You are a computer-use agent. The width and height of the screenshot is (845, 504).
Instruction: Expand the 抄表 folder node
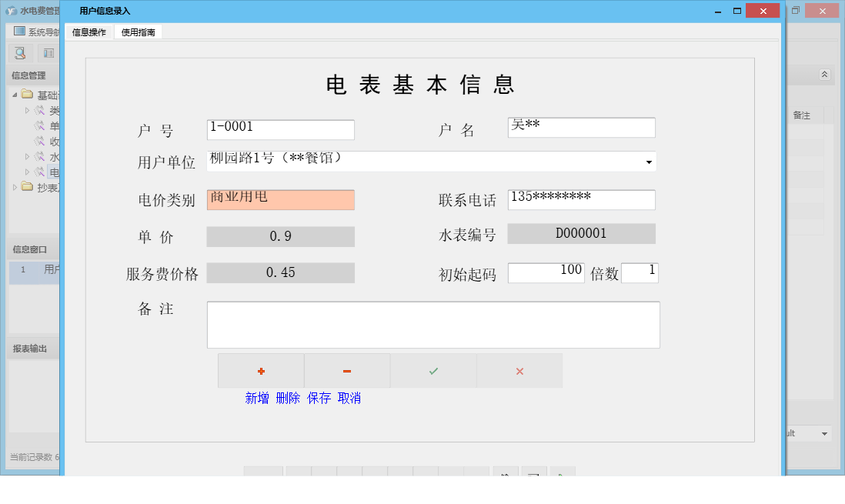(x=14, y=187)
